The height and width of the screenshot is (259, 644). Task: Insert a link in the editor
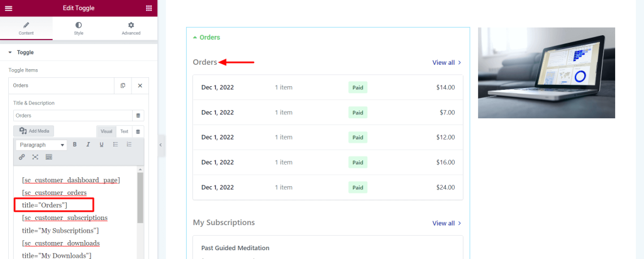tap(22, 157)
